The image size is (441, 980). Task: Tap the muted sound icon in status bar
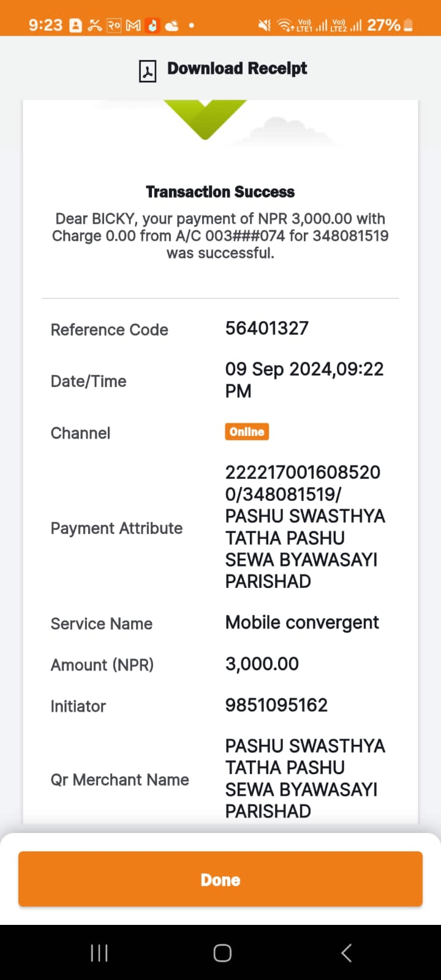265,25
